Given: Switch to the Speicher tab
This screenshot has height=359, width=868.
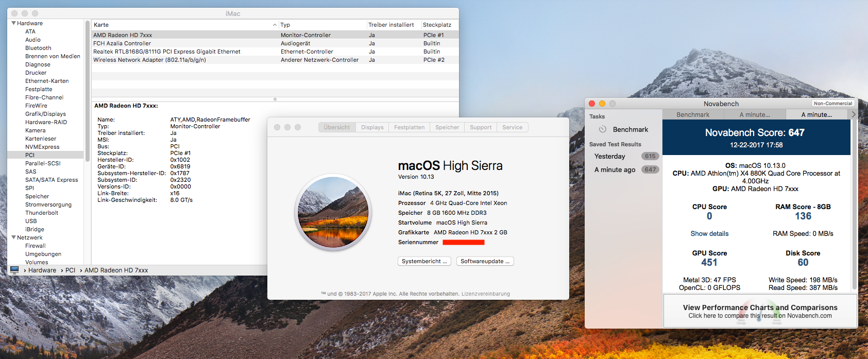Looking at the screenshot, I should click(x=447, y=127).
